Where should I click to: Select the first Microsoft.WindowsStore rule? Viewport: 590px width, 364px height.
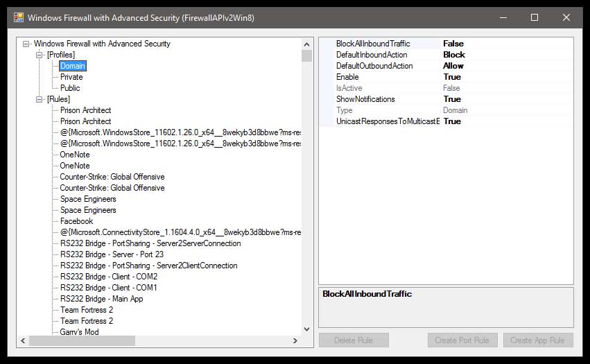tap(180, 132)
